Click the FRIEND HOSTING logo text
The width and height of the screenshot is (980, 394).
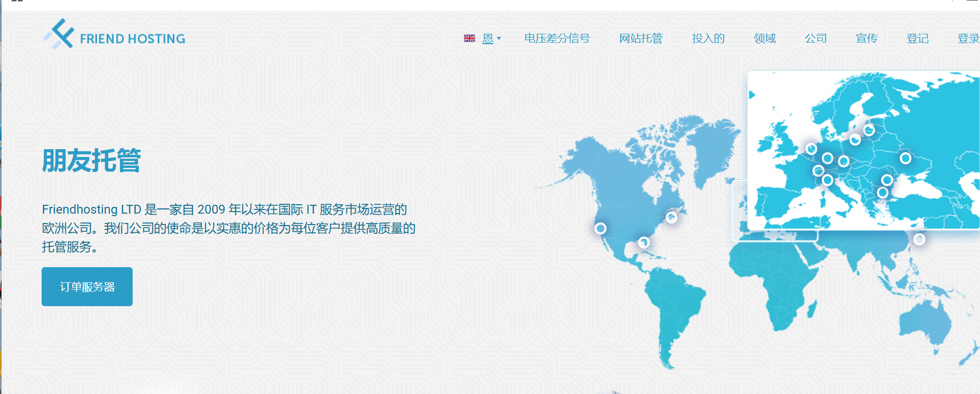[132, 39]
